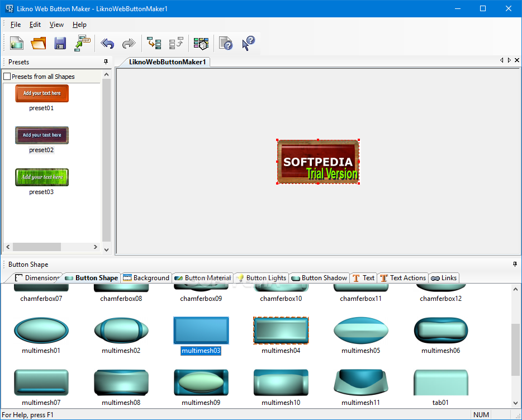This screenshot has width=522, height=420.
Task: Select the preset02 button preset
Action: click(x=41, y=135)
